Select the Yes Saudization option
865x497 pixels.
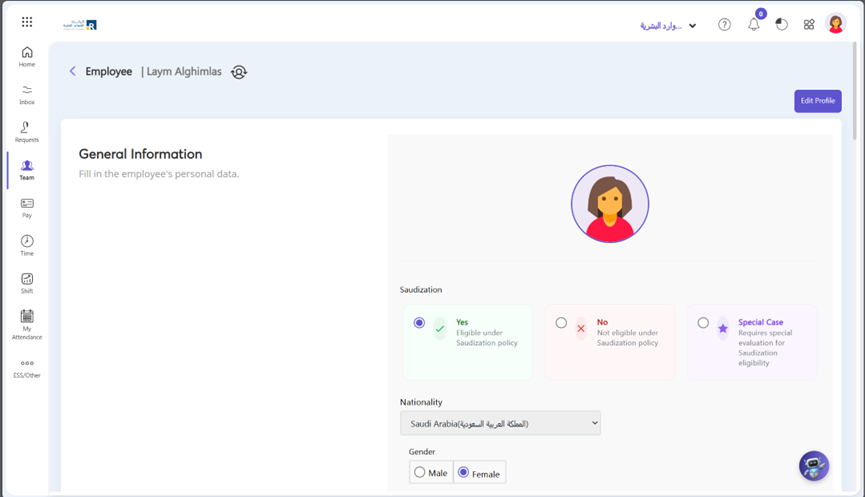[x=419, y=323]
